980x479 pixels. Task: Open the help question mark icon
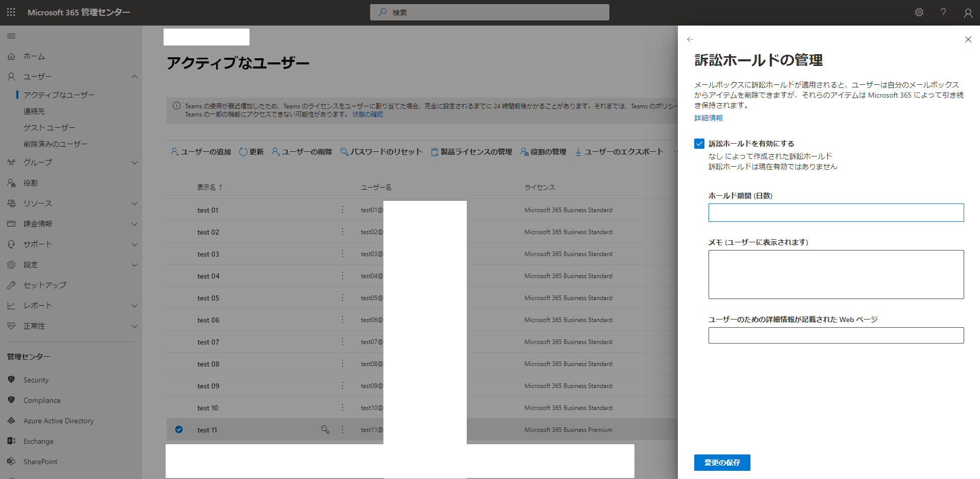point(944,12)
